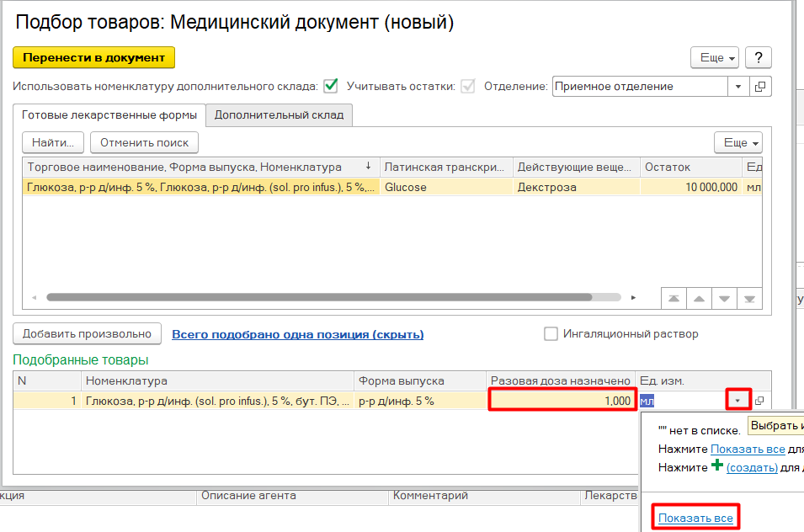Open the Отделение field selection form icon
The image size is (804, 532).
point(760,86)
